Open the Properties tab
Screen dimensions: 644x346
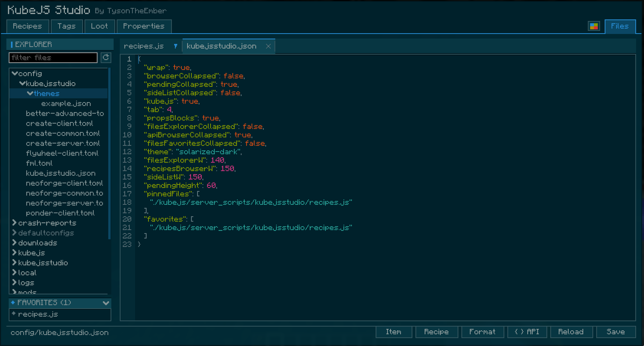144,26
